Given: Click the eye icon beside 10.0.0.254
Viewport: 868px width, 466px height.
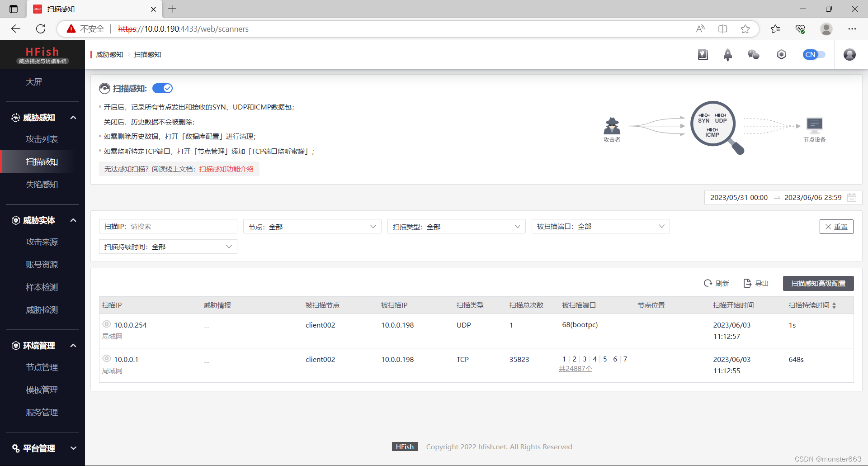Looking at the screenshot, I should click(107, 324).
